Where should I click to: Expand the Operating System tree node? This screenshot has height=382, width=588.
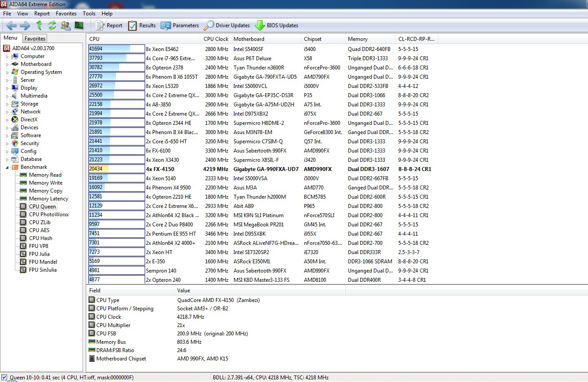pyautogui.click(x=7, y=72)
